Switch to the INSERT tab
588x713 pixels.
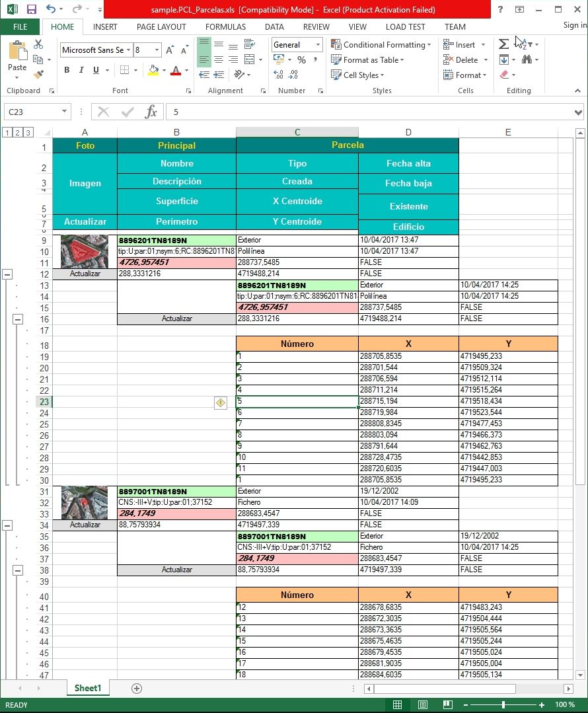click(x=105, y=27)
